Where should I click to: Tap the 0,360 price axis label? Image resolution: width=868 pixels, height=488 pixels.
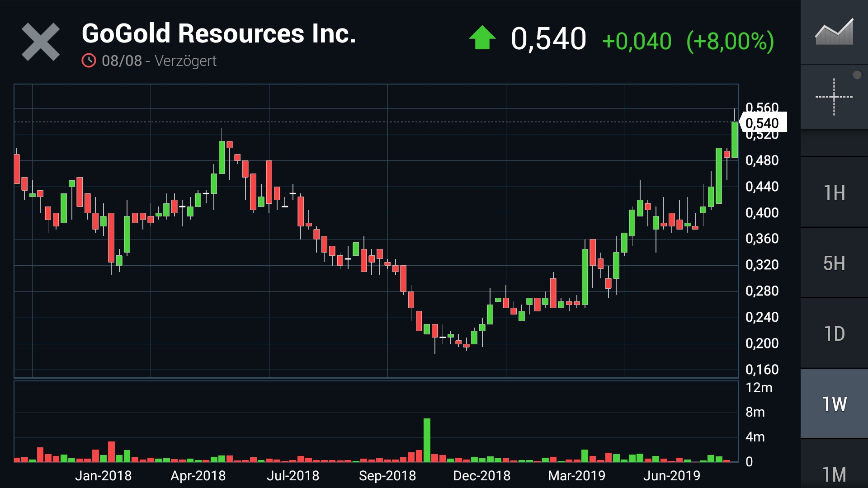coord(762,239)
